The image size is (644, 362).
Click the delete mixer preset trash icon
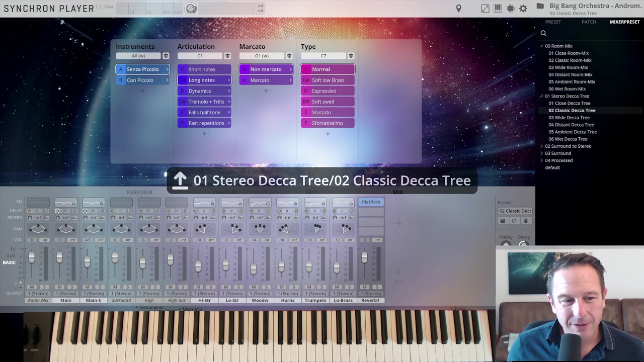[526, 221]
